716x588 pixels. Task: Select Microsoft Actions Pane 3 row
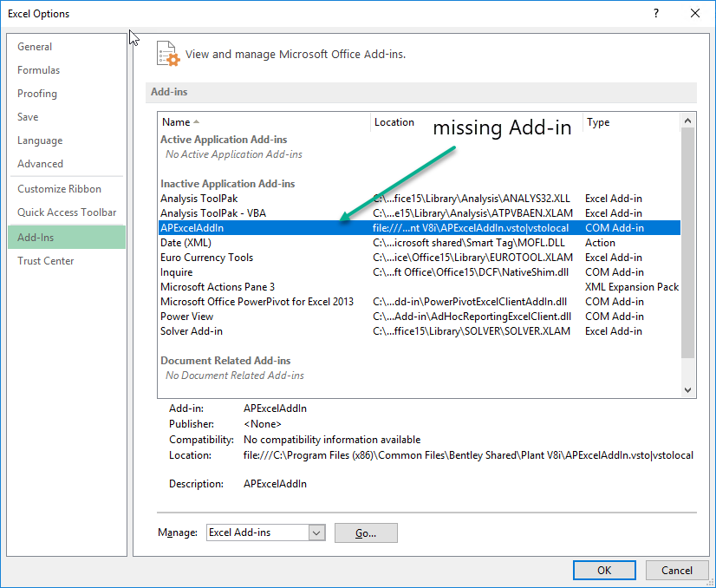pyautogui.click(x=420, y=287)
